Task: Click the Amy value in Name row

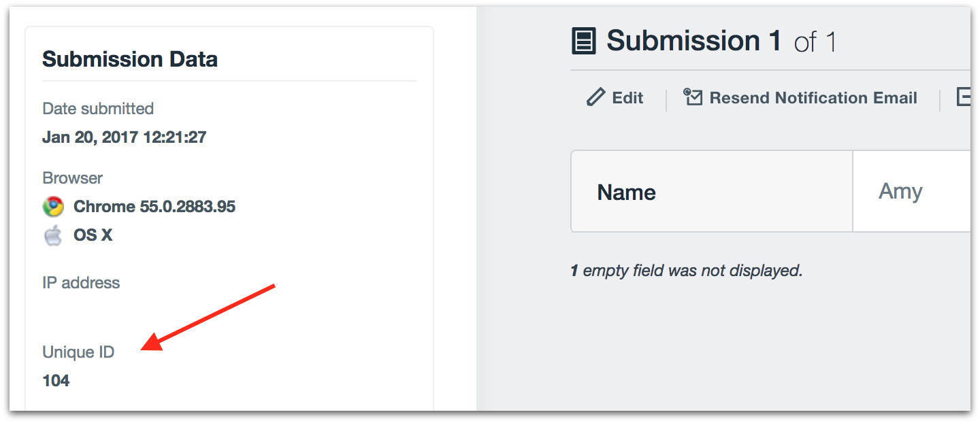Action: (x=900, y=192)
